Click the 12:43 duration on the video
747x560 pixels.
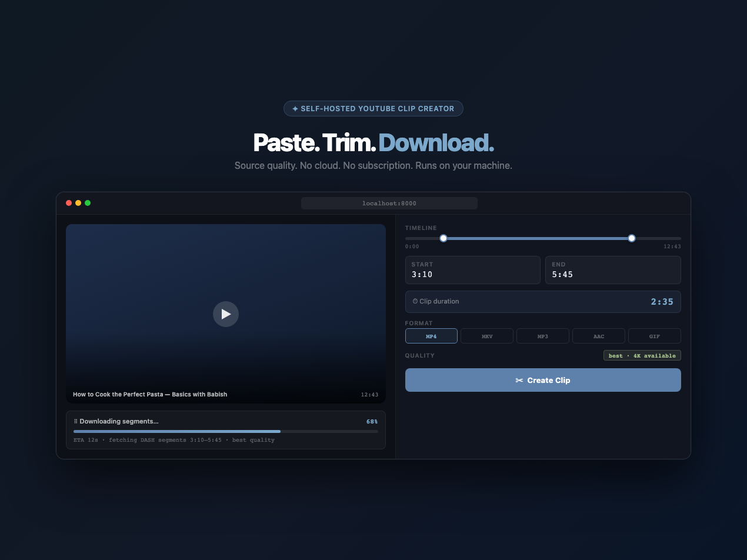[369, 395]
